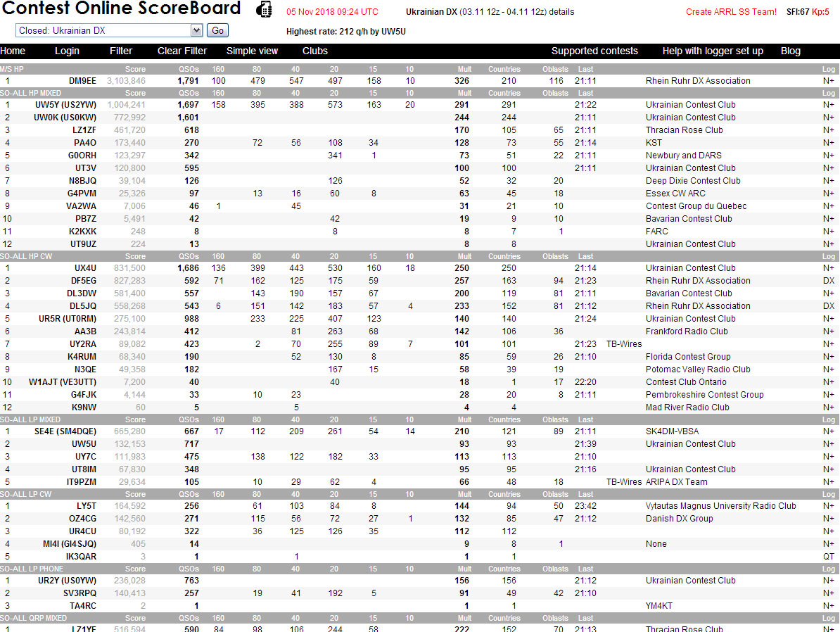840x632 pixels.
Task: Open the N+ log link for DM9EE
Action: click(x=829, y=80)
